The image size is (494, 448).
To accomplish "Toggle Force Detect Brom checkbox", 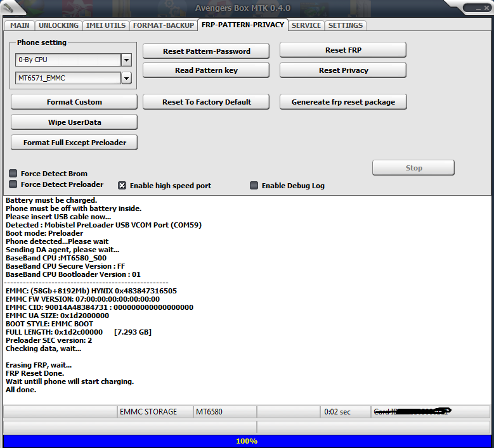I will tap(13, 173).
